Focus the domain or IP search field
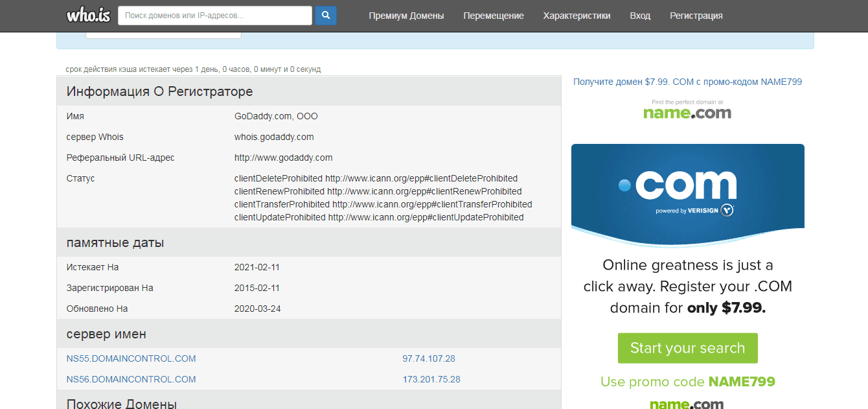Viewport: 868px width, 409px height. point(214,16)
